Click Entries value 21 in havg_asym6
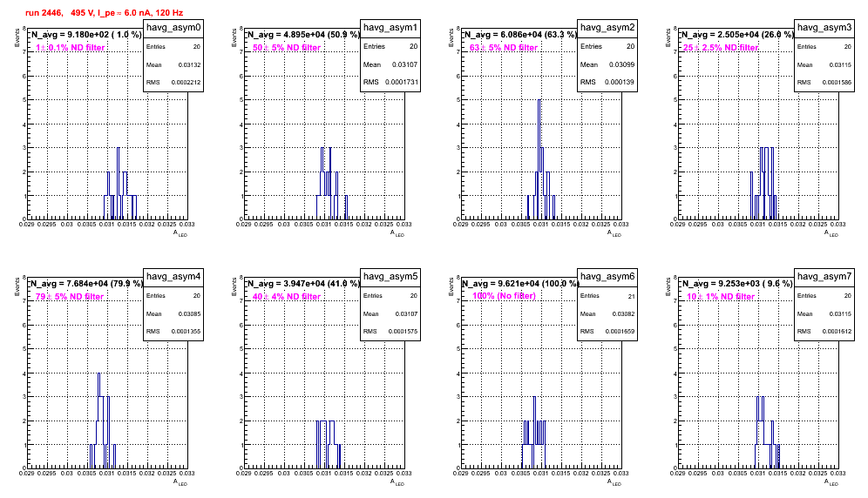The width and height of the screenshot is (868, 498). tap(632, 296)
